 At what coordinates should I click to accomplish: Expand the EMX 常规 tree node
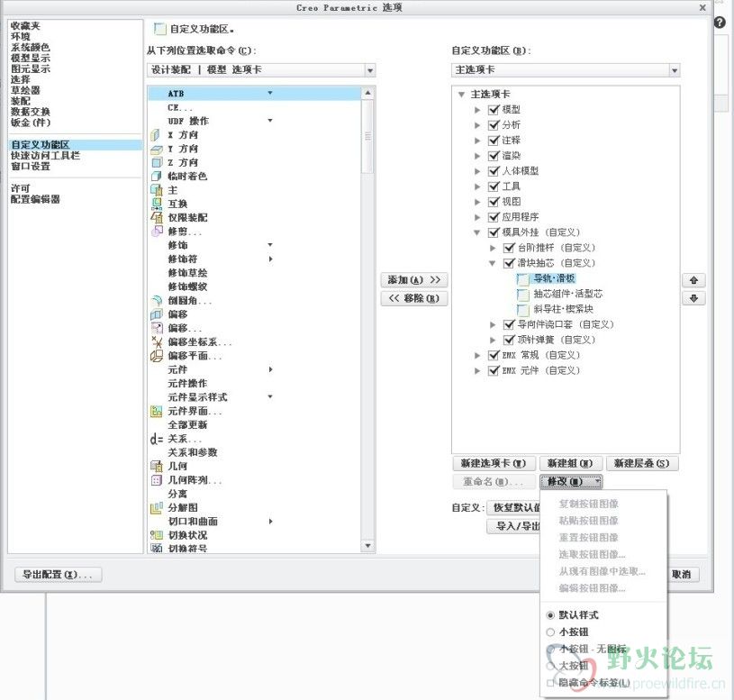(477, 355)
